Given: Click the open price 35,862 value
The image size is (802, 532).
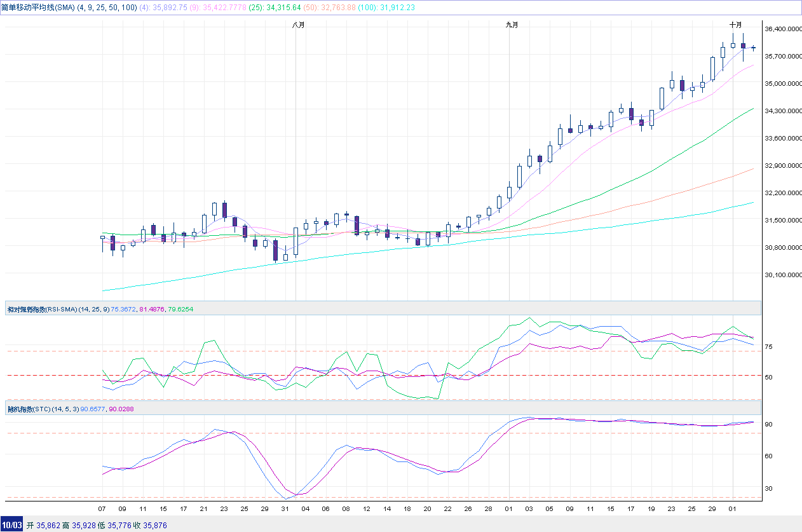Looking at the screenshot, I should [x=48, y=526].
